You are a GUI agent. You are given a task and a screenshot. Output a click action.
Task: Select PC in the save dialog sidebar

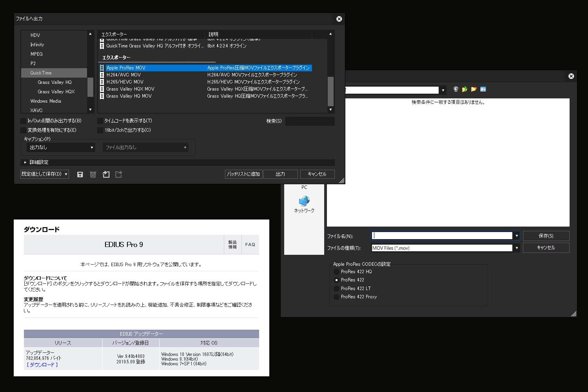[304, 187]
